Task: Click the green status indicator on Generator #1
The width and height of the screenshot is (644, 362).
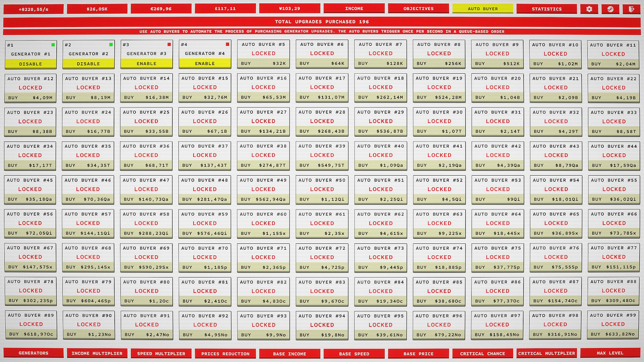Action: 53,45
